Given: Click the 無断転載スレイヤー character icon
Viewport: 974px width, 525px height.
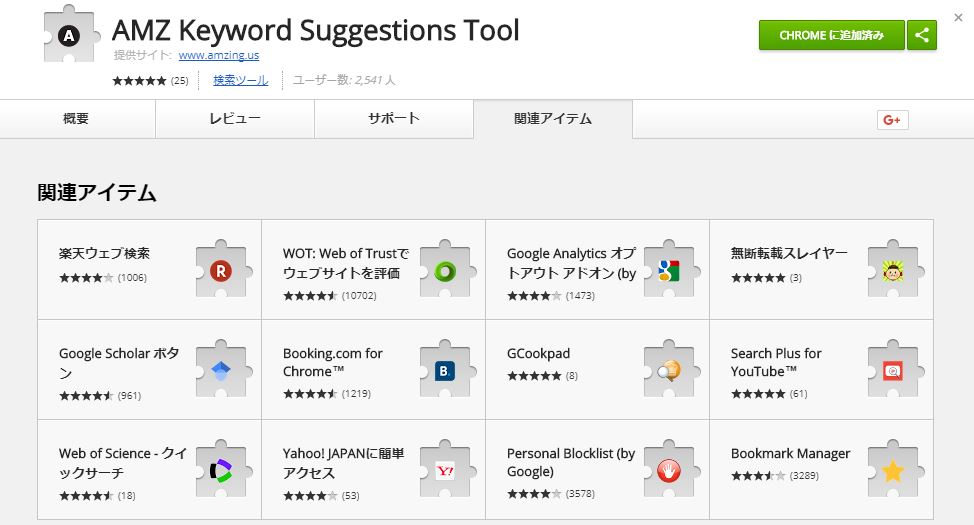Looking at the screenshot, I should [893, 270].
